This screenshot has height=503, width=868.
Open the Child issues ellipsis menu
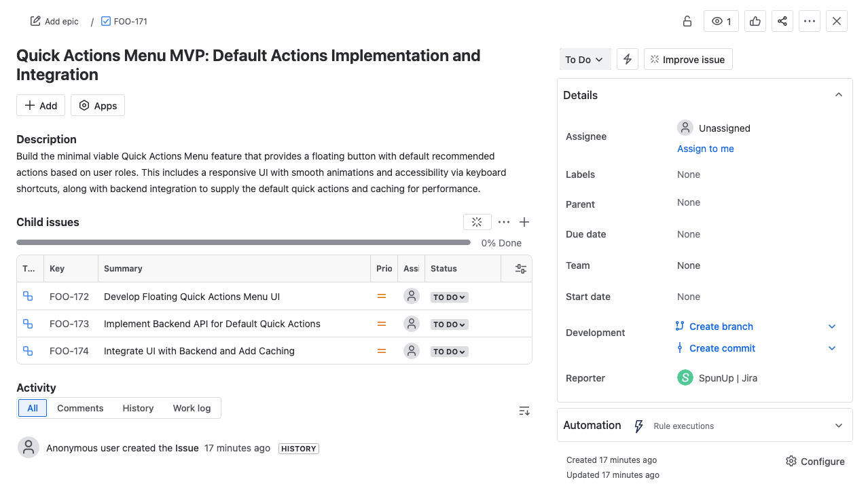tap(504, 222)
